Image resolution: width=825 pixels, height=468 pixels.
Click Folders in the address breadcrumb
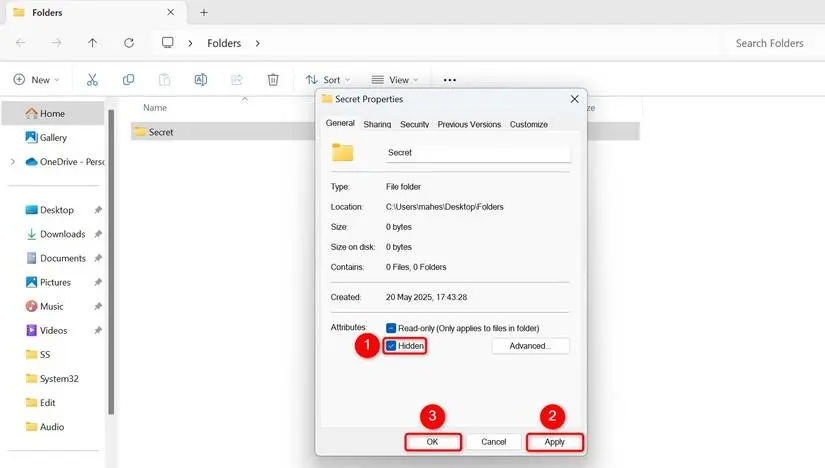(224, 43)
